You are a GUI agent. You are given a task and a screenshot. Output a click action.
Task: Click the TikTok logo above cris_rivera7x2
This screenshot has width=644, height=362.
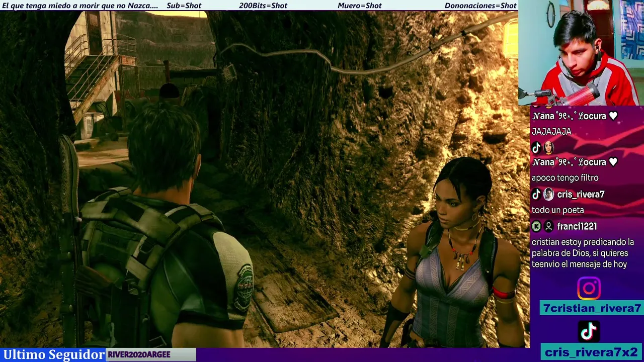click(589, 331)
